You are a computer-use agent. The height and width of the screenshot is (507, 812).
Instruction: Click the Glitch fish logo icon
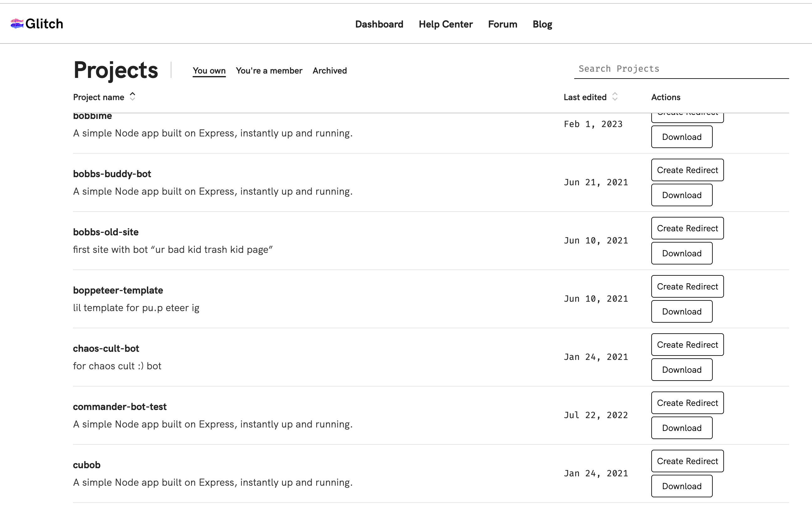pyautogui.click(x=17, y=24)
